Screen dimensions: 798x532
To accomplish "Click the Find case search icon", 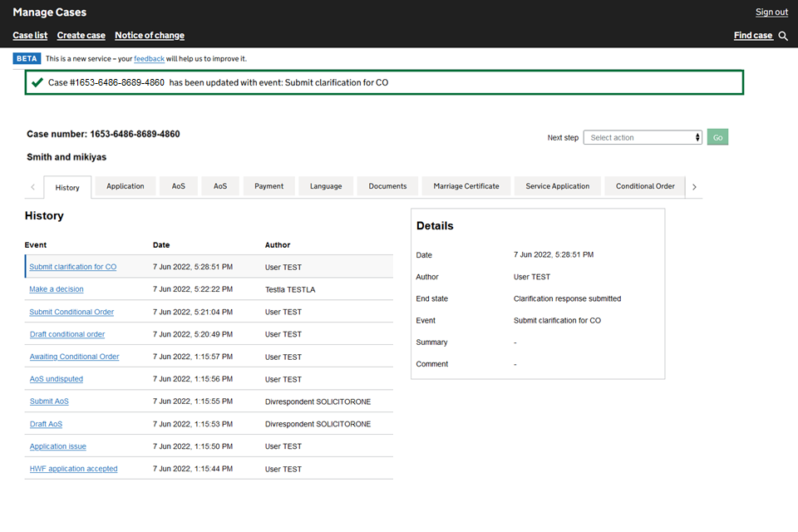I will click(783, 36).
